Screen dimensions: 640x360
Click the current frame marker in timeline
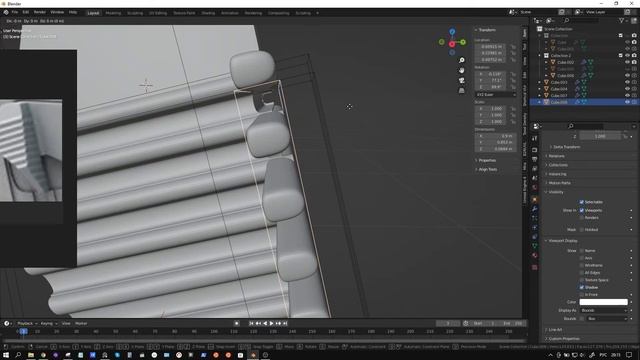(24, 331)
